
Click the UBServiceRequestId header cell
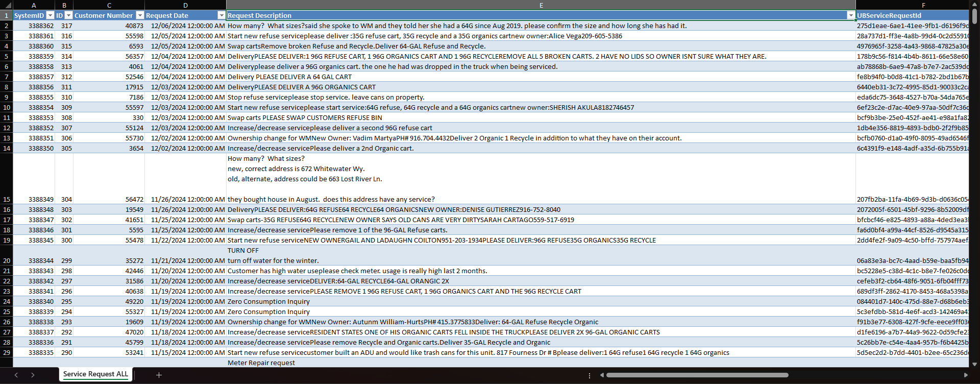click(912, 15)
